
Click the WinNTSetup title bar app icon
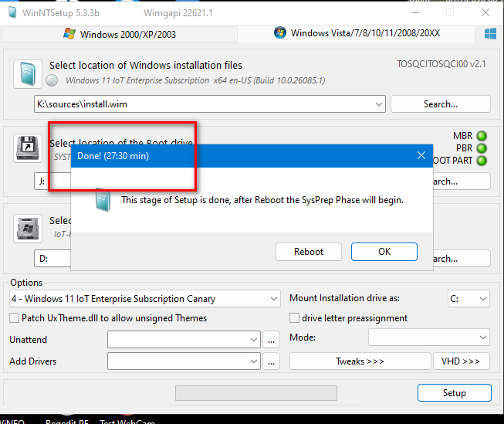pyautogui.click(x=12, y=12)
